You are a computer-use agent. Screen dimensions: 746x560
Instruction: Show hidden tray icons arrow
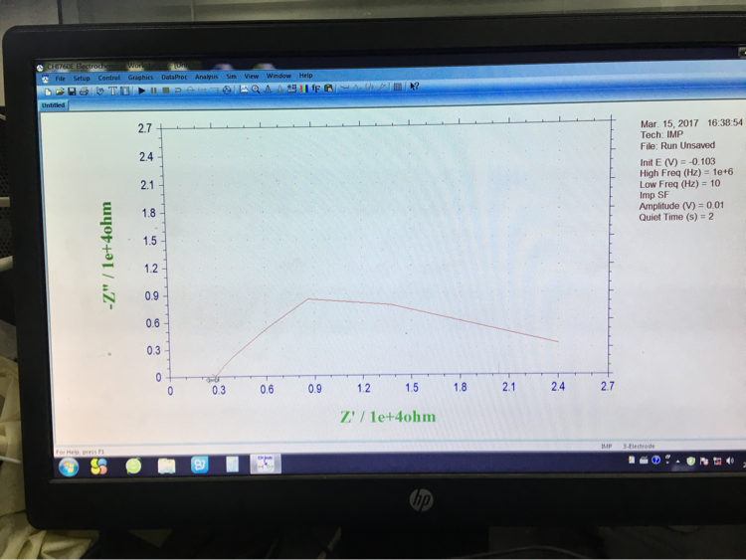tap(678, 461)
